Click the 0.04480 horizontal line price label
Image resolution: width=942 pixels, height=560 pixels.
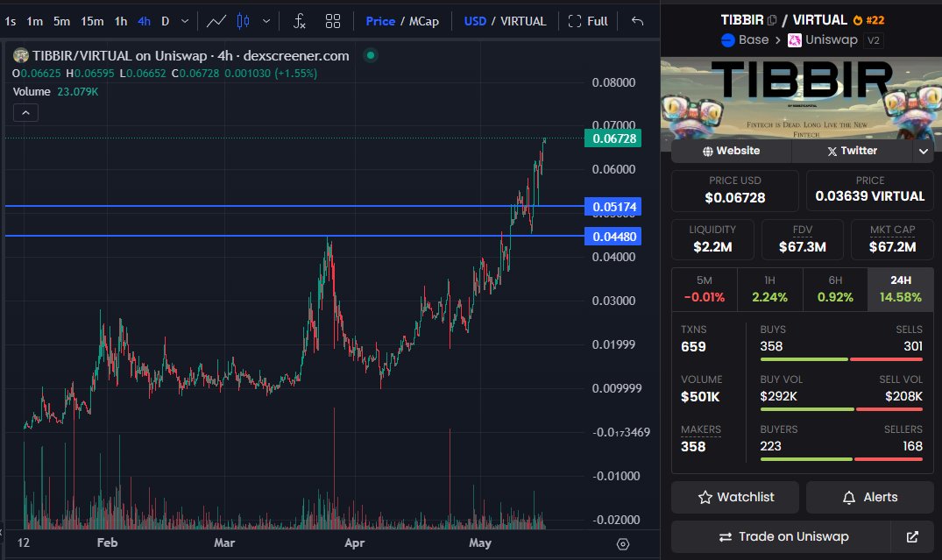613,236
